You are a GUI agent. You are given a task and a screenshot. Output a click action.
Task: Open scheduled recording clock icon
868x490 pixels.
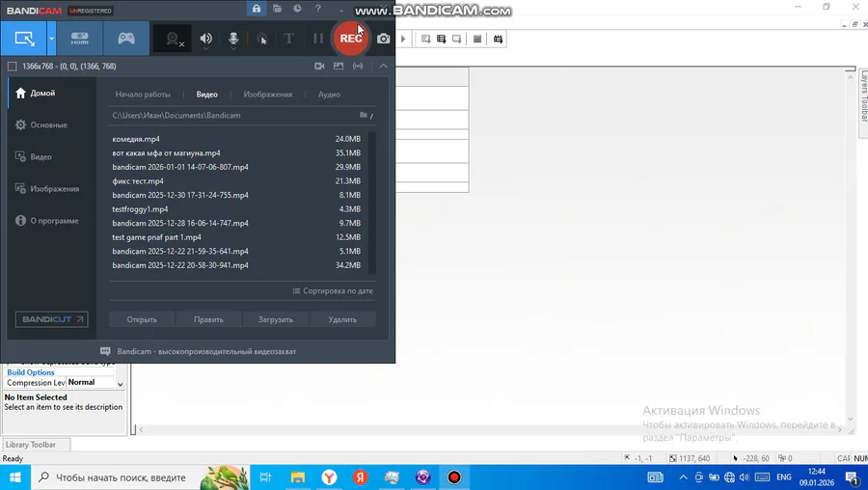pos(297,9)
